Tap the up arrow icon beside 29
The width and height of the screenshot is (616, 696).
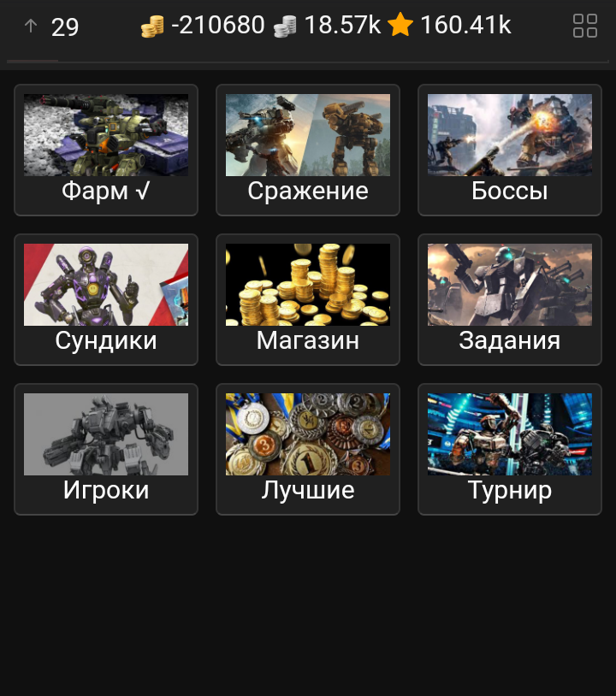(x=30, y=26)
